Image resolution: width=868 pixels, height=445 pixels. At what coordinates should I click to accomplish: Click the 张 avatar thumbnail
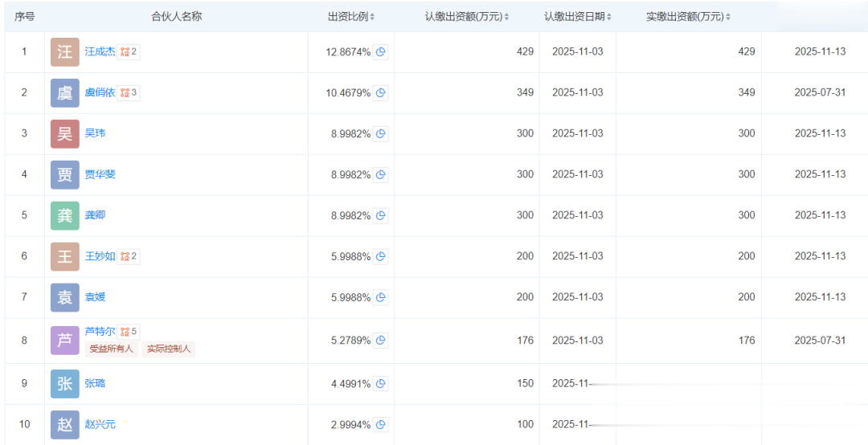click(65, 384)
